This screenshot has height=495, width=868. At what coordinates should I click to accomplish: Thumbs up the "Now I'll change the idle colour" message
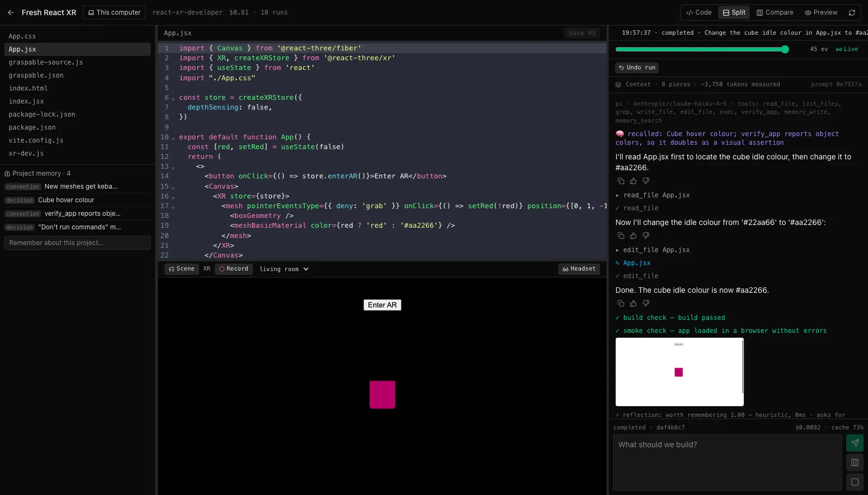click(633, 236)
